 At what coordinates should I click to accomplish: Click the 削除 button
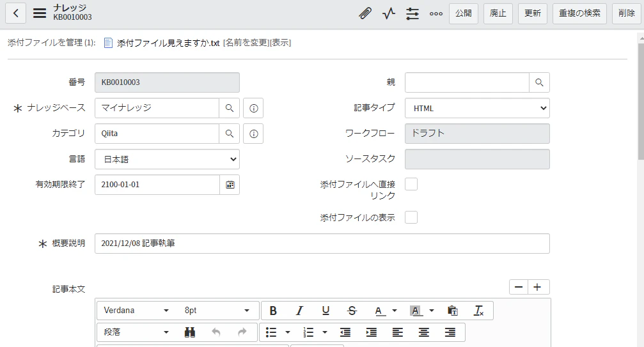[627, 13]
